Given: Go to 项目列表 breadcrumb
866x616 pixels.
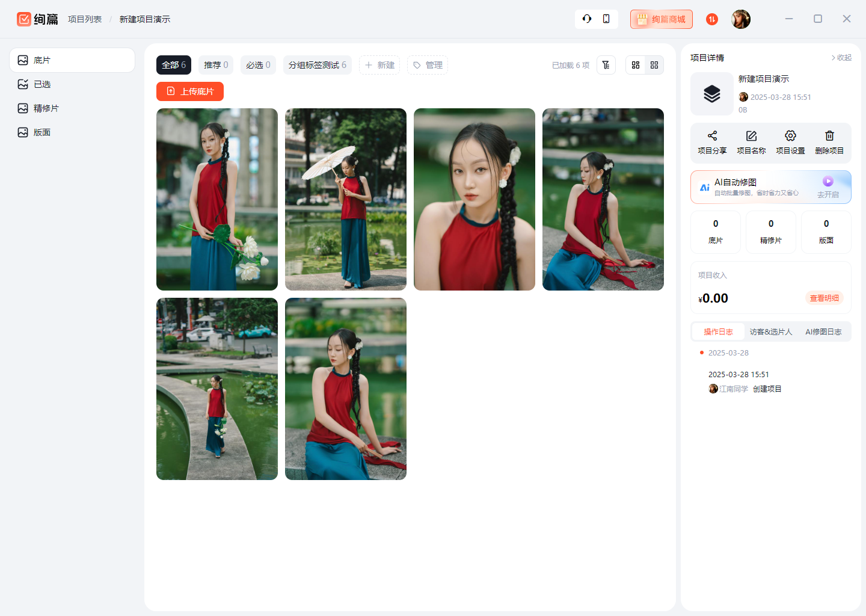Looking at the screenshot, I should coord(85,19).
